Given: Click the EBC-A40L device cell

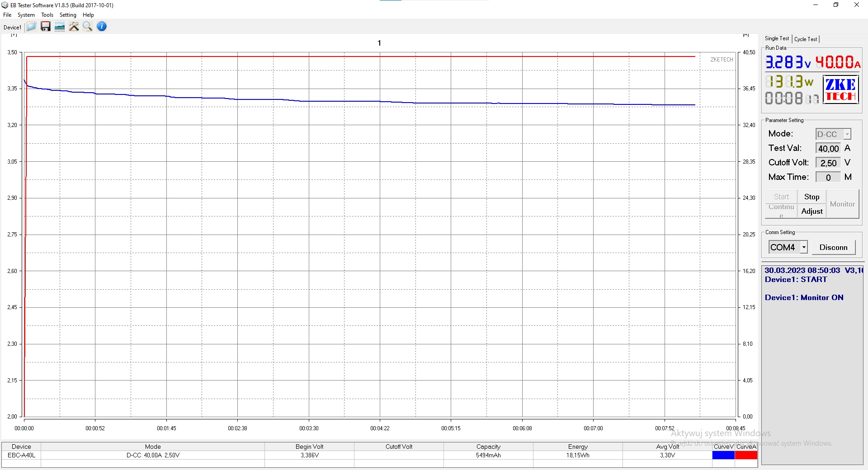Looking at the screenshot, I should [x=21, y=455].
